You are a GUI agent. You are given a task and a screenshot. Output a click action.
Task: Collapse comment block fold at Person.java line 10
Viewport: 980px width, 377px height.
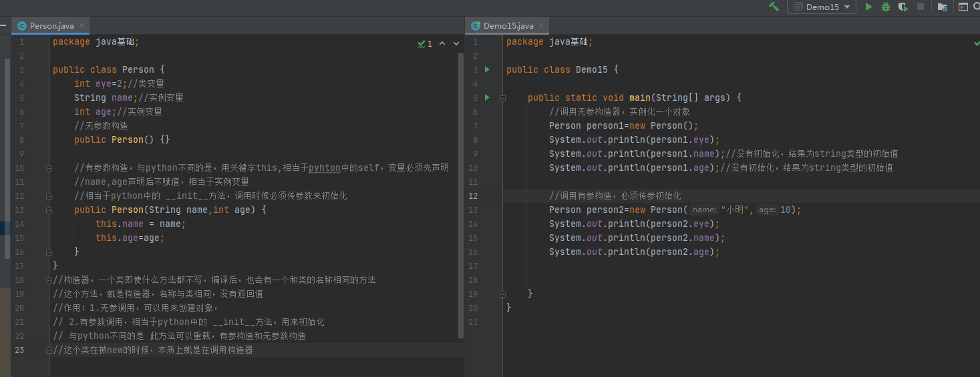(x=49, y=168)
